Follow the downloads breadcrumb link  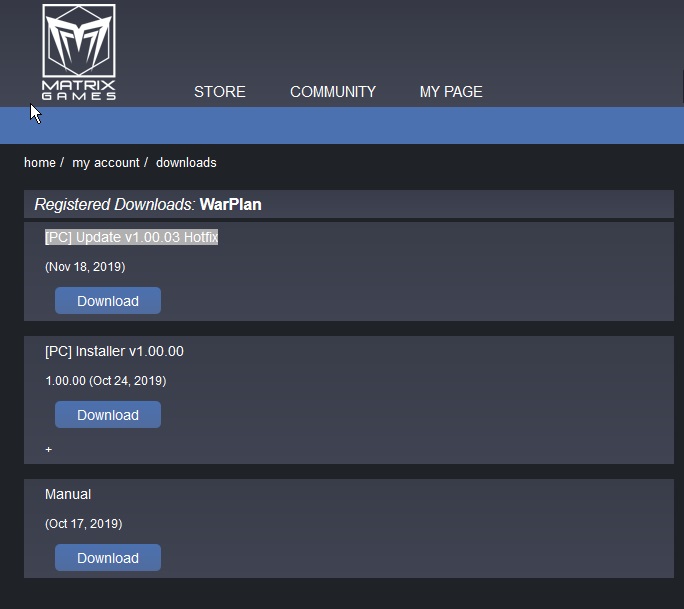186,163
